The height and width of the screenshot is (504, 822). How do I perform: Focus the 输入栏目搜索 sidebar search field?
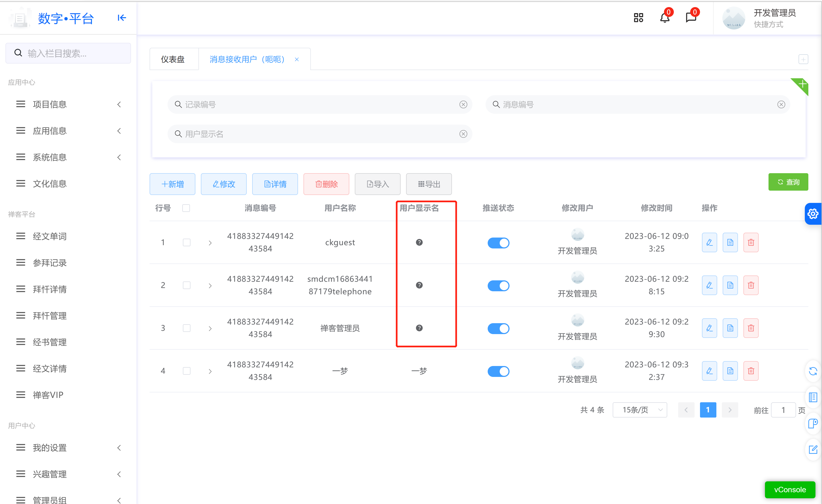tap(68, 53)
